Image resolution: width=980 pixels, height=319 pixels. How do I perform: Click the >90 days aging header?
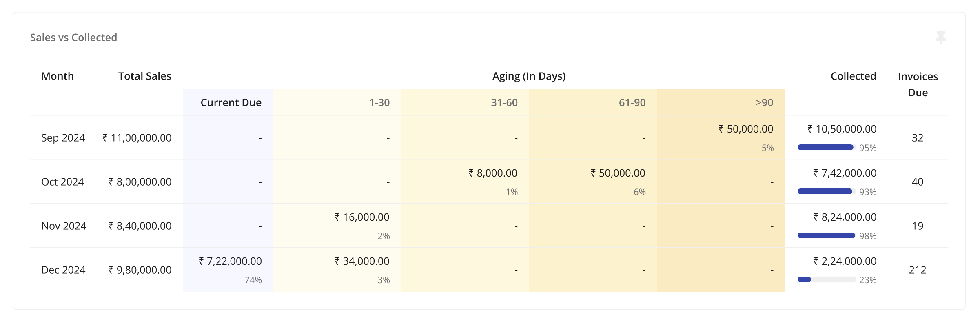coord(764,102)
